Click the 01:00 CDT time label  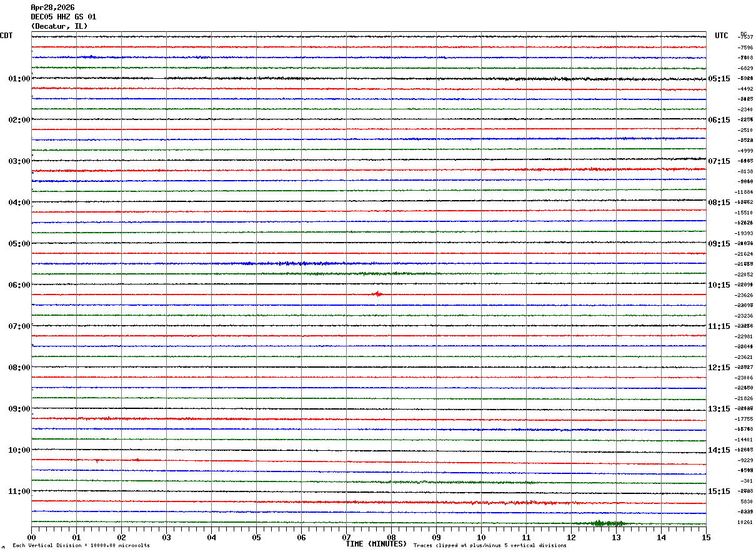click(19, 79)
